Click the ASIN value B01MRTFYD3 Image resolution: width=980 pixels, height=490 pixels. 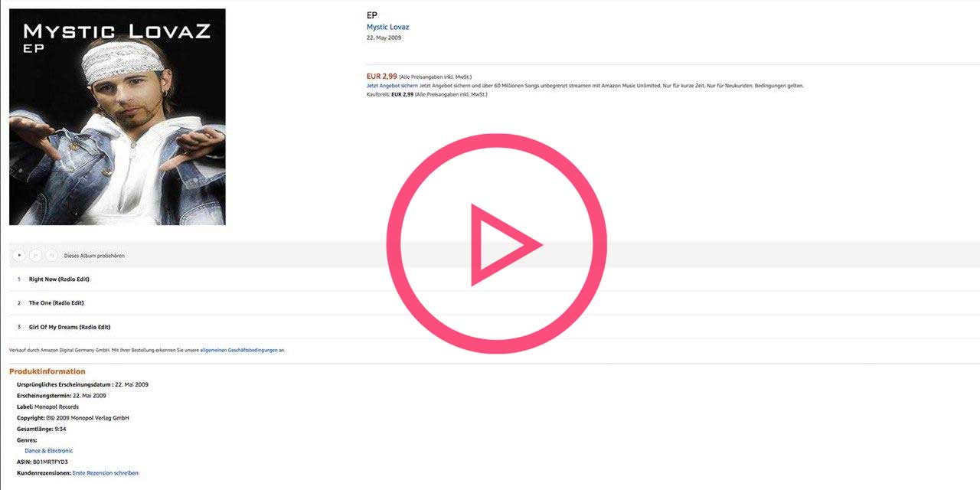[51, 462]
